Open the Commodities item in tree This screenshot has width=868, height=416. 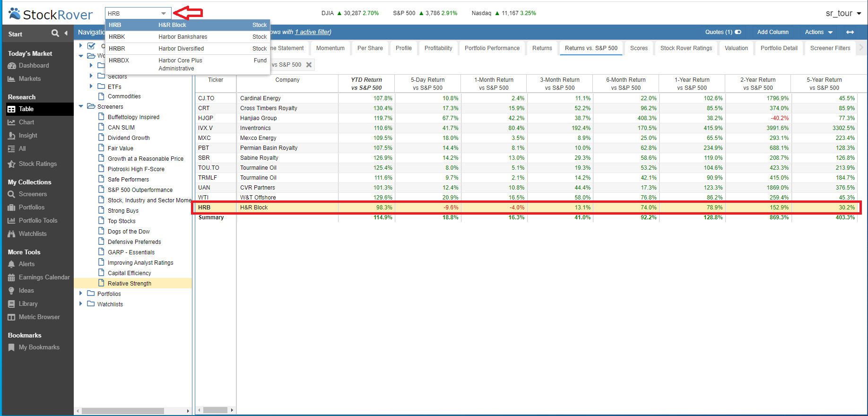pos(124,96)
